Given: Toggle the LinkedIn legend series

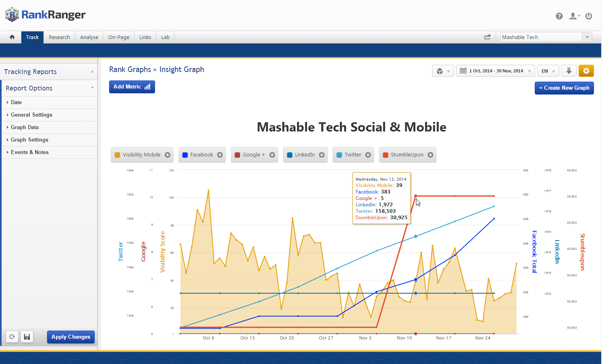Looking at the screenshot, I should [301, 155].
